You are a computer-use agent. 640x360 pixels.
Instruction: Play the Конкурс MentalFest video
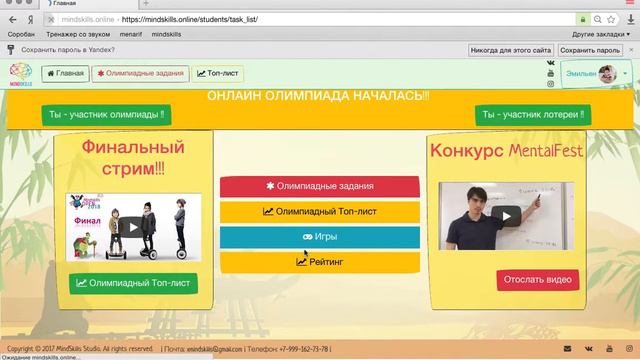coord(506,216)
